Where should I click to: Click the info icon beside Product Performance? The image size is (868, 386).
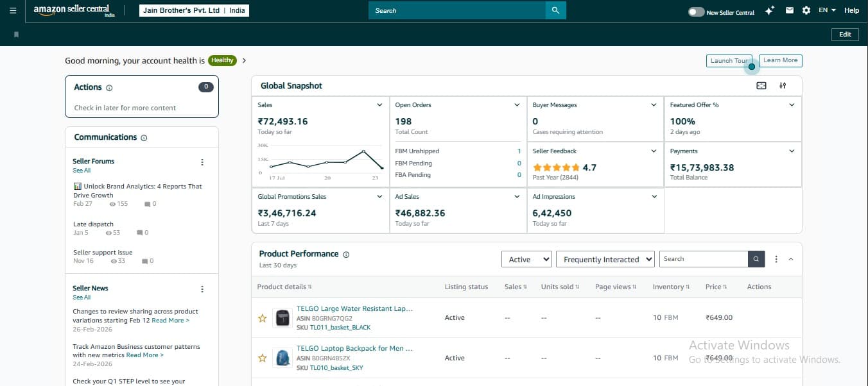click(x=346, y=255)
